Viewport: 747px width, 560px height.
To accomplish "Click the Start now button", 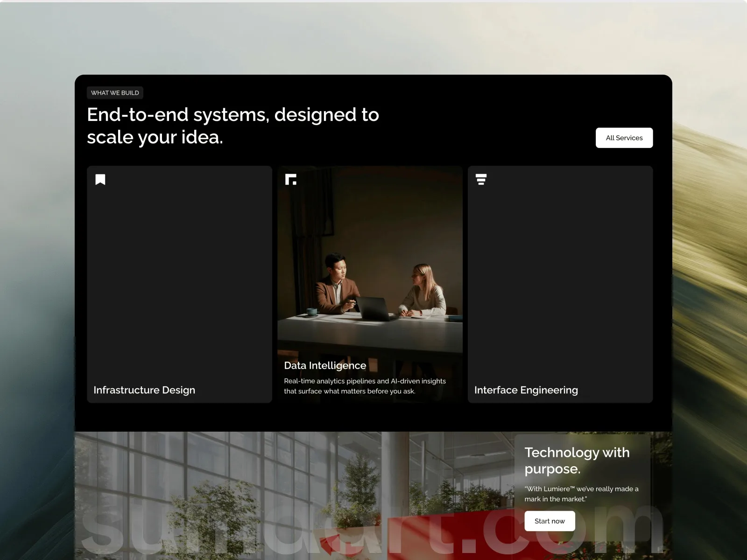I will (550, 521).
